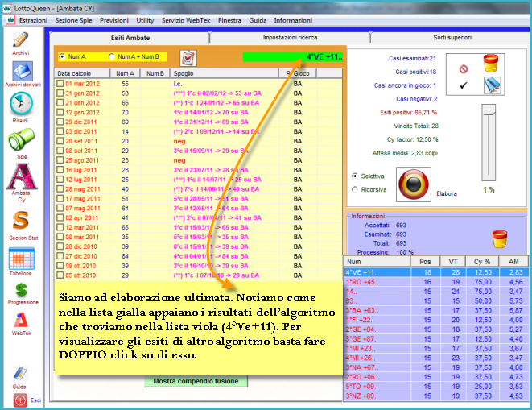Open the Utility menu

tap(145, 20)
